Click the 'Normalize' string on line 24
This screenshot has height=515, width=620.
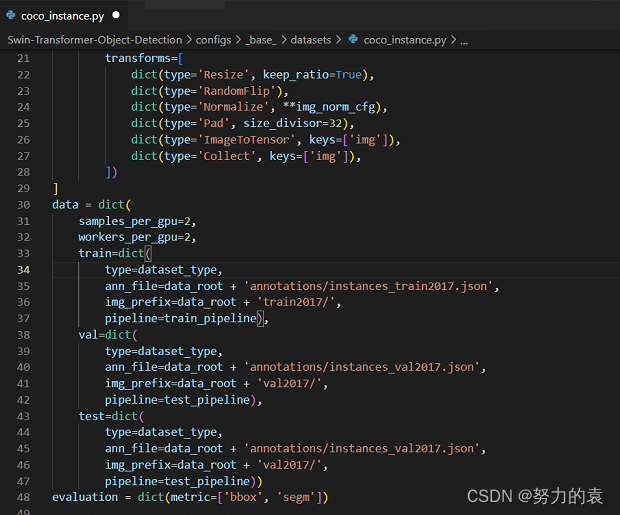click(233, 107)
